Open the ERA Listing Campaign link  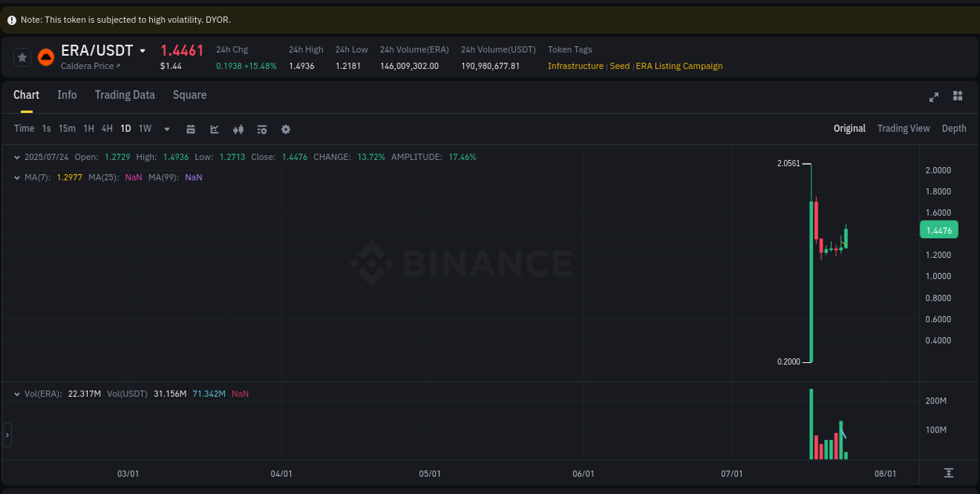[679, 66]
